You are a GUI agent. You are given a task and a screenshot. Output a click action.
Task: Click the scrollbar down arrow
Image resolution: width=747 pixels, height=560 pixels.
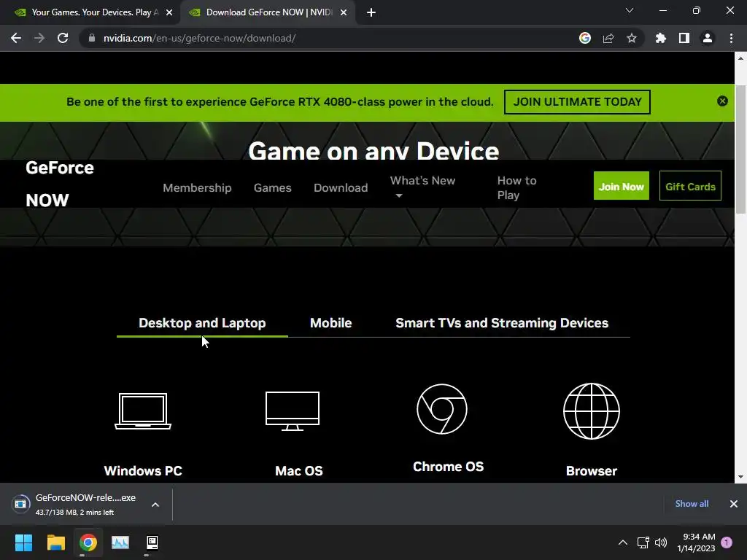pyautogui.click(x=740, y=477)
